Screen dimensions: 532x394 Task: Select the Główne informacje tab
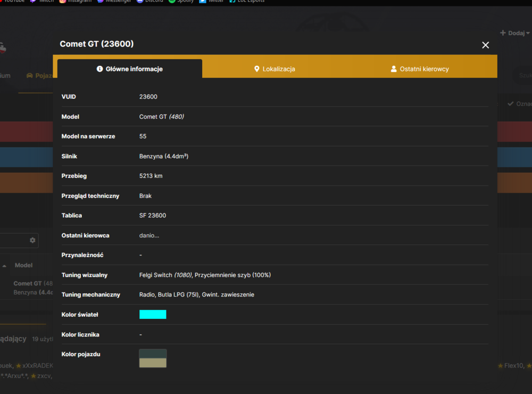pos(130,69)
